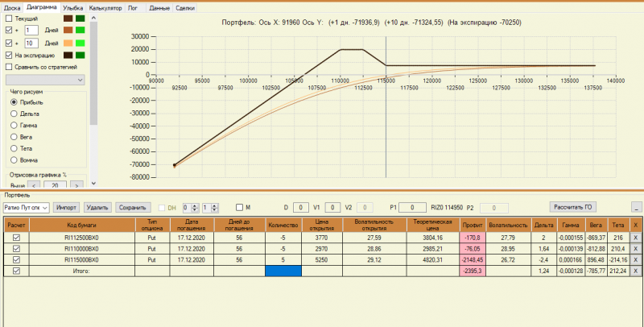
Task: Delete the RI112500BX0 row with X
Action: click(635, 238)
